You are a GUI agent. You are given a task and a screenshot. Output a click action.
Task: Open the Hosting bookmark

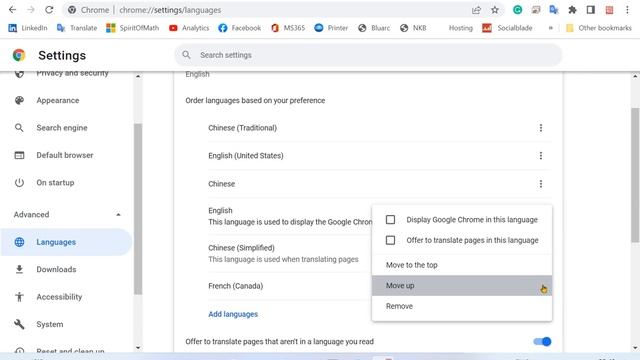point(460,28)
